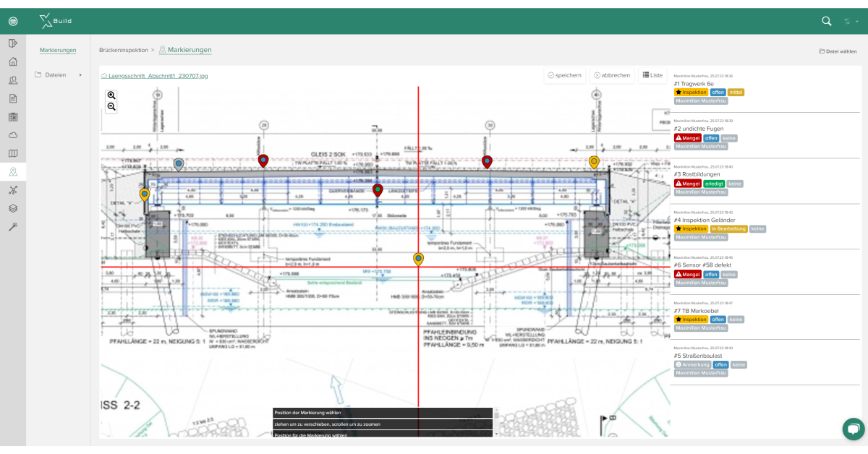
Task: Open the chat bubble support widget
Action: coord(854,428)
